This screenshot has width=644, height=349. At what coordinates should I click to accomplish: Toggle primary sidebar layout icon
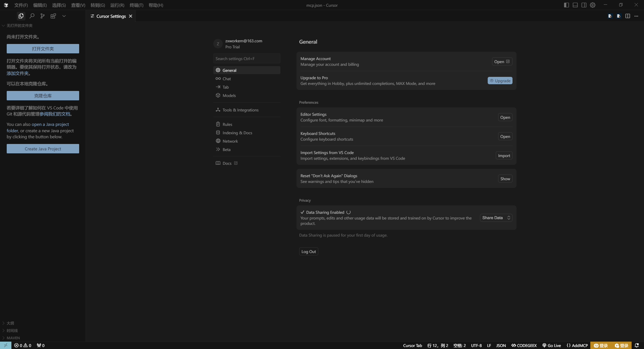click(567, 5)
